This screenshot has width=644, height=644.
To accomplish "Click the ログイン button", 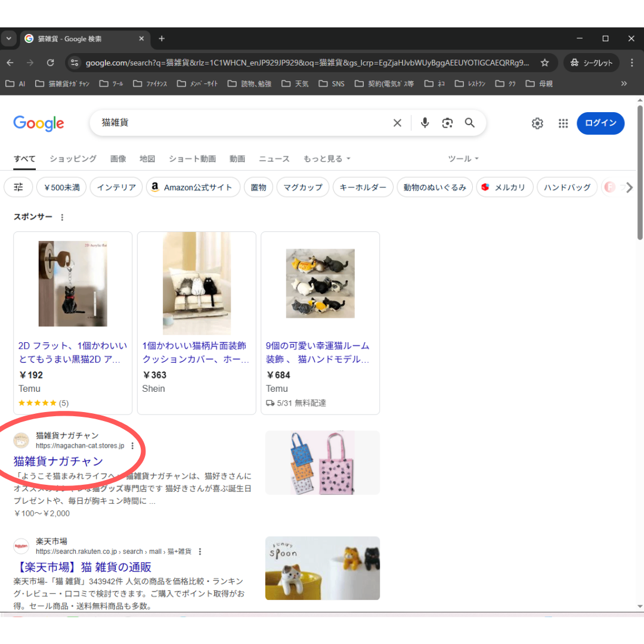I will [600, 123].
